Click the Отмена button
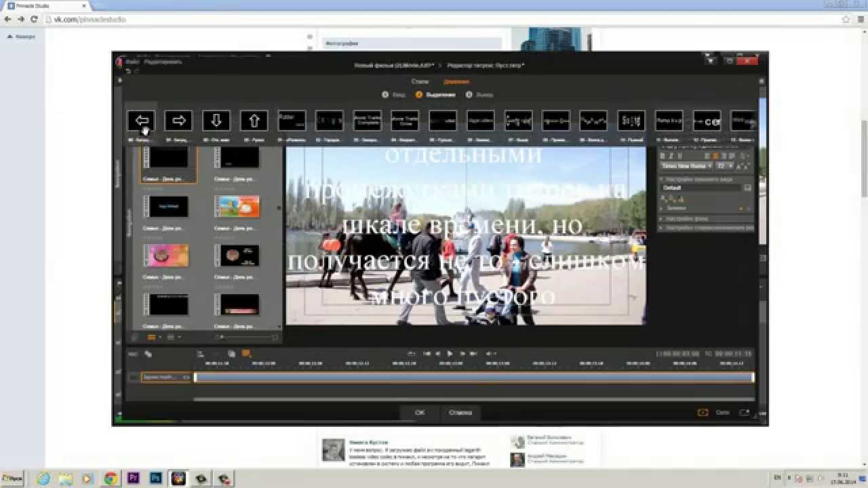Viewport: 868px width, 488px height. pyautogui.click(x=460, y=412)
